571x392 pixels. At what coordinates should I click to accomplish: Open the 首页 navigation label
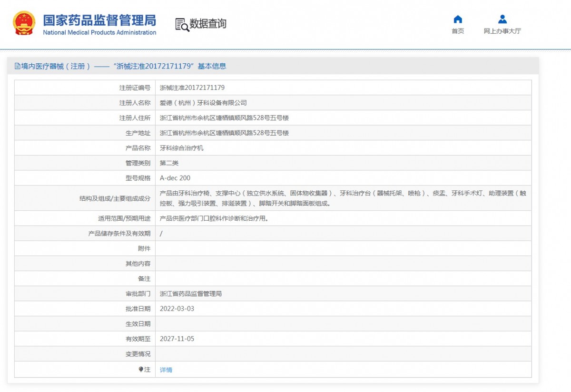point(458,31)
